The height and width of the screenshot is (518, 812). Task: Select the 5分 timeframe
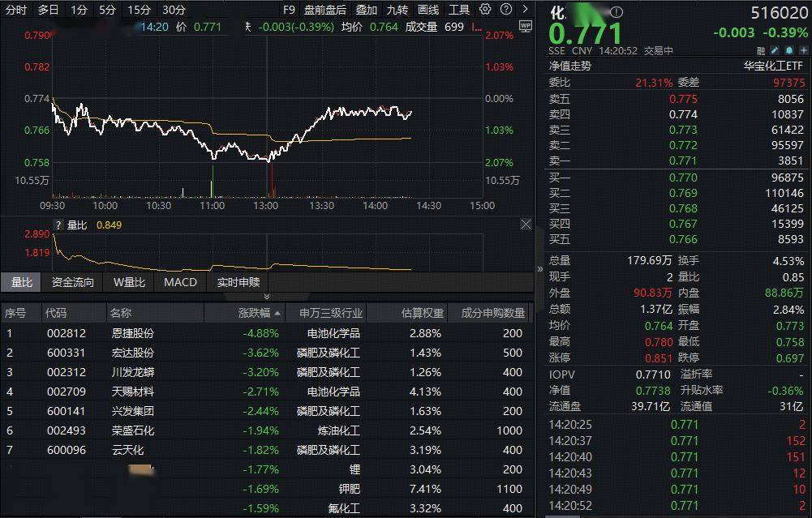107,10
